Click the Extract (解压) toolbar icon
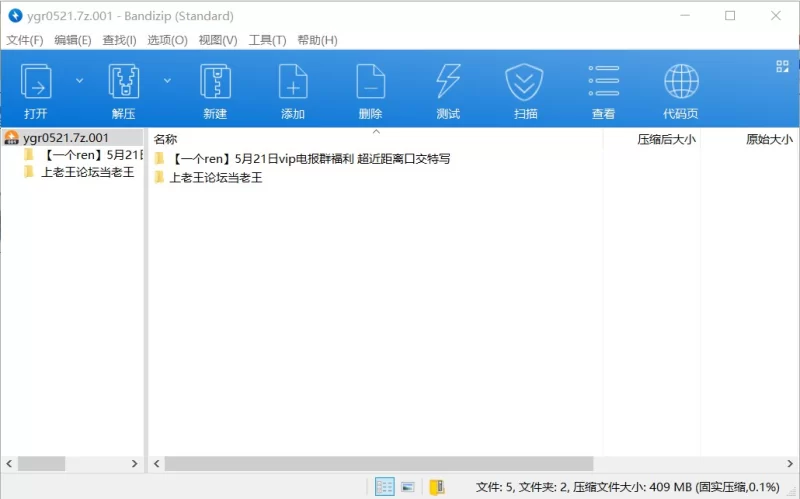This screenshot has width=800, height=499. (x=123, y=82)
